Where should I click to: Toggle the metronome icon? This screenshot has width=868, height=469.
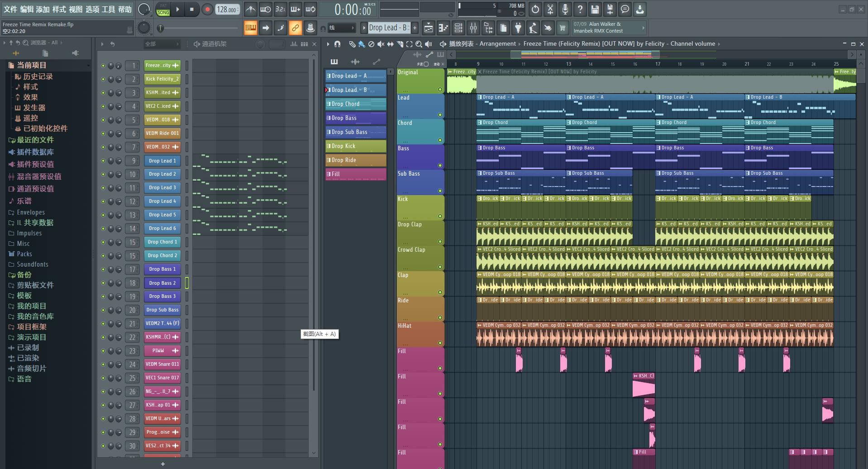(x=250, y=9)
